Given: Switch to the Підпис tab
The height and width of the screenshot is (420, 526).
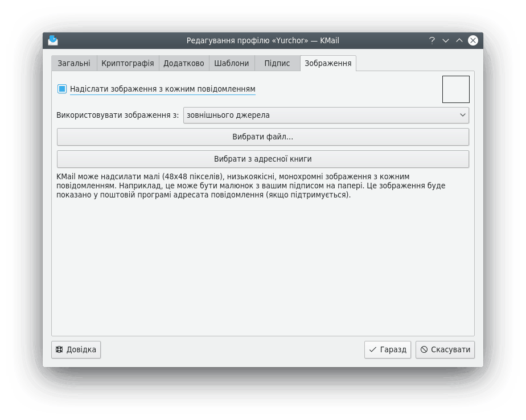Looking at the screenshot, I should tap(277, 63).
